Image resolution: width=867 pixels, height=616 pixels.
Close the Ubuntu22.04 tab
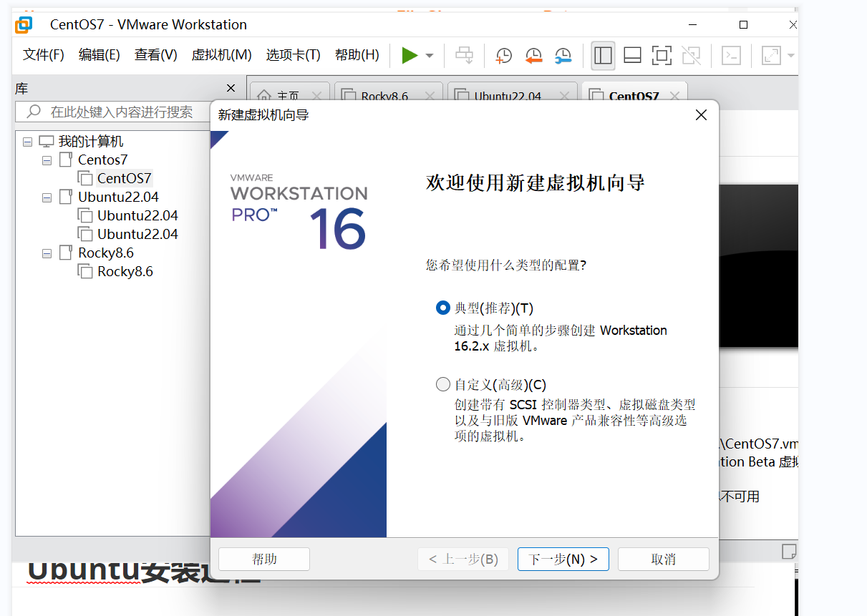coord(563,95)
